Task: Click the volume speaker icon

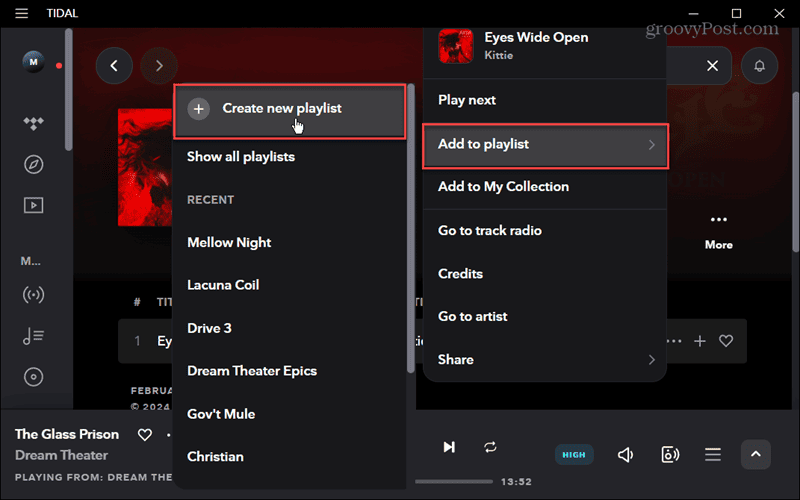Action: pyautogui.click(x=626, y=455)
